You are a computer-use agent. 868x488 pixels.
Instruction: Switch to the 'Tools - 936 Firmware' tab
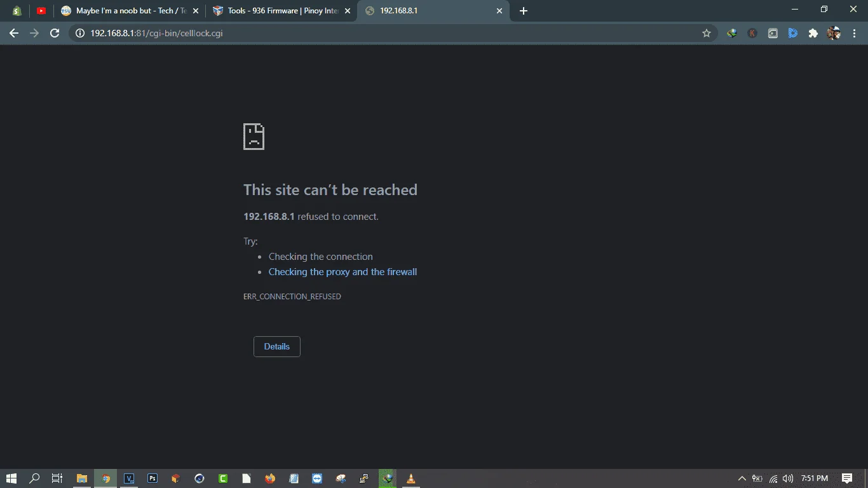pos(282,11)
